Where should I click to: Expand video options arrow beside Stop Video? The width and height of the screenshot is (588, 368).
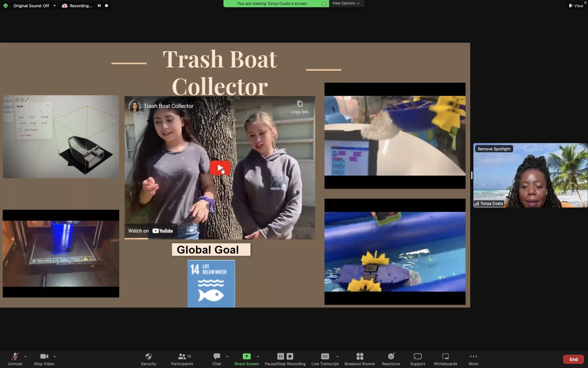click(54, 357)
